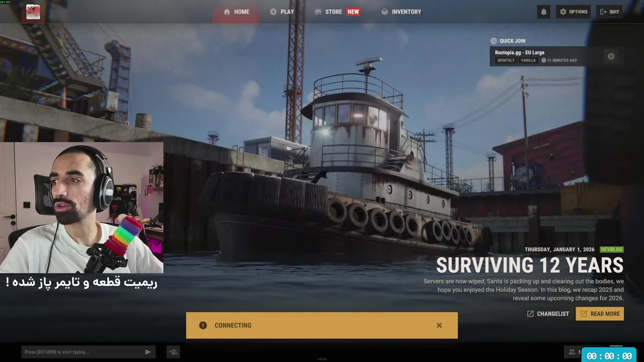
Task: Click the Quit button
Action: [x=609, y=12]
